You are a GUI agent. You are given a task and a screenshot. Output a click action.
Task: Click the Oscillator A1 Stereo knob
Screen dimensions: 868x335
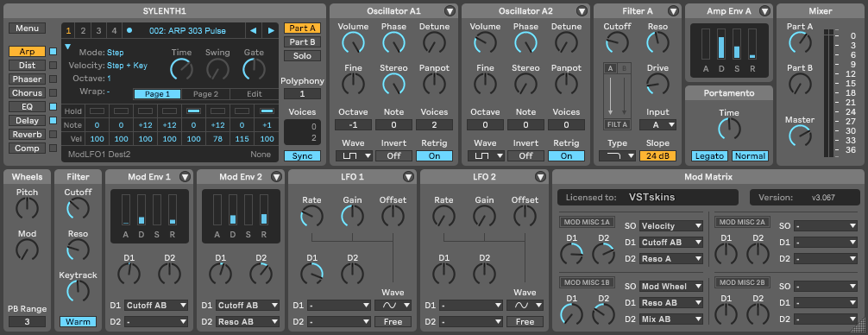393,84
